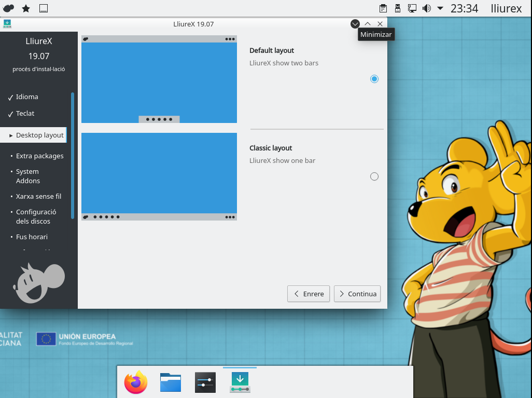Open the volume control tray icon
Image resolution: width=532 pixels, height=398 pixels.
click(x=427, y=8)
